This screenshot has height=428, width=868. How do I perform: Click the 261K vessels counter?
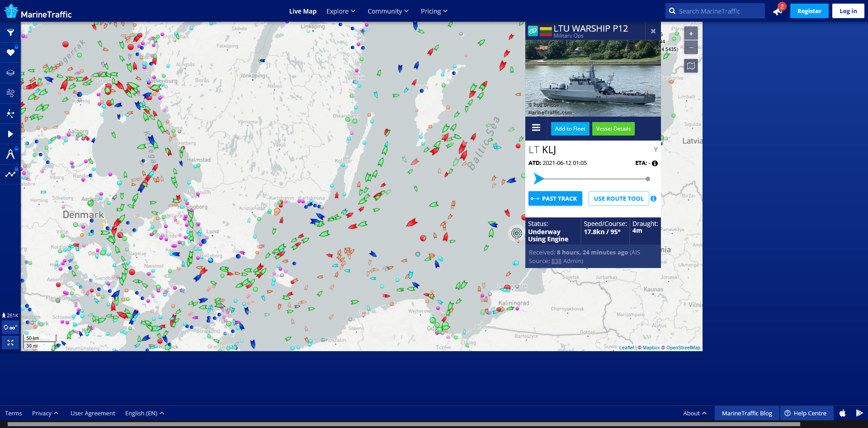(10, 315)
